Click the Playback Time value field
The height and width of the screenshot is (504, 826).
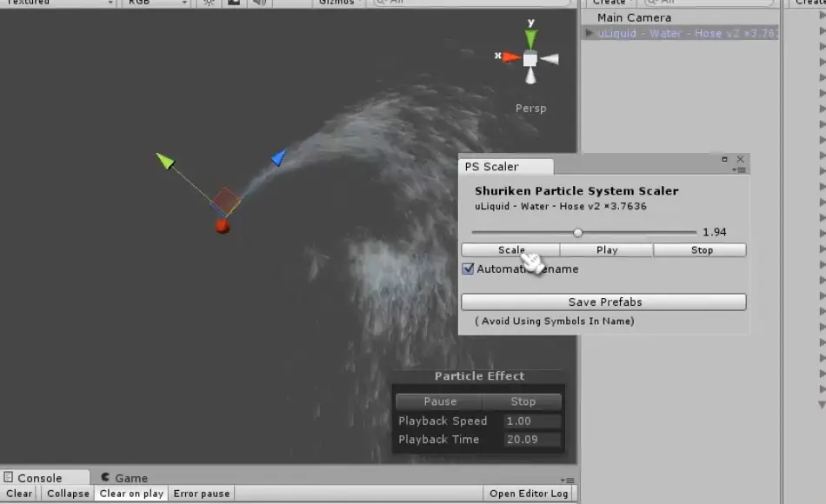click(x=533, y=440)
